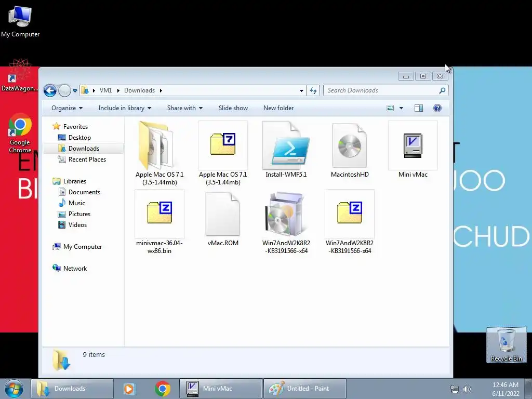Viewport: 532px width, 399px height.
Task: Open the network tray icon
Action: pos(454,389)
